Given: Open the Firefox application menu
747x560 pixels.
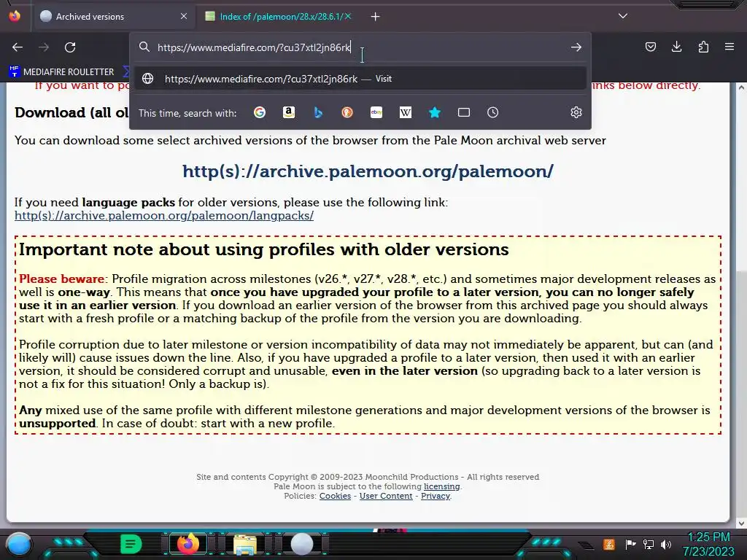Looking at the screenshot, I should pos(729,47).
